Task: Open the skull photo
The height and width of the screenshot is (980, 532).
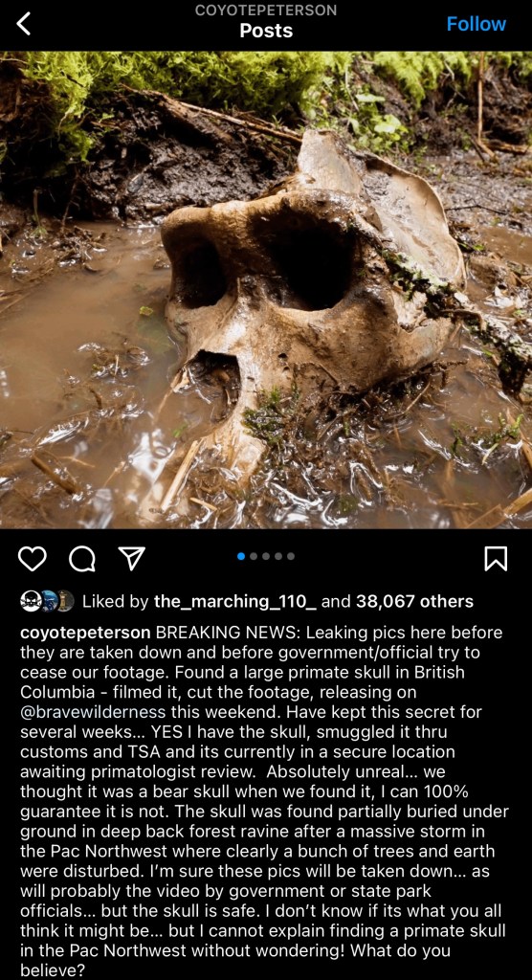Action: click(266, 289)
